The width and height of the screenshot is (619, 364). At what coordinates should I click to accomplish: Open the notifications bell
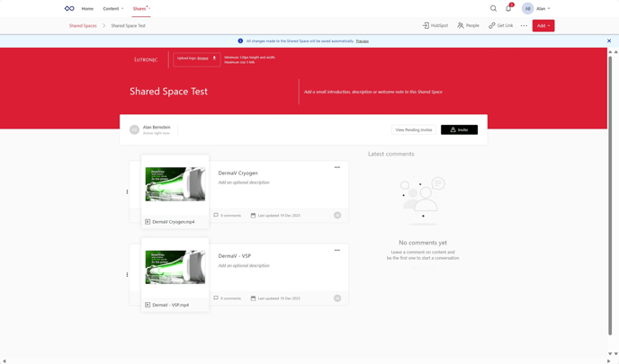(508, 8)
